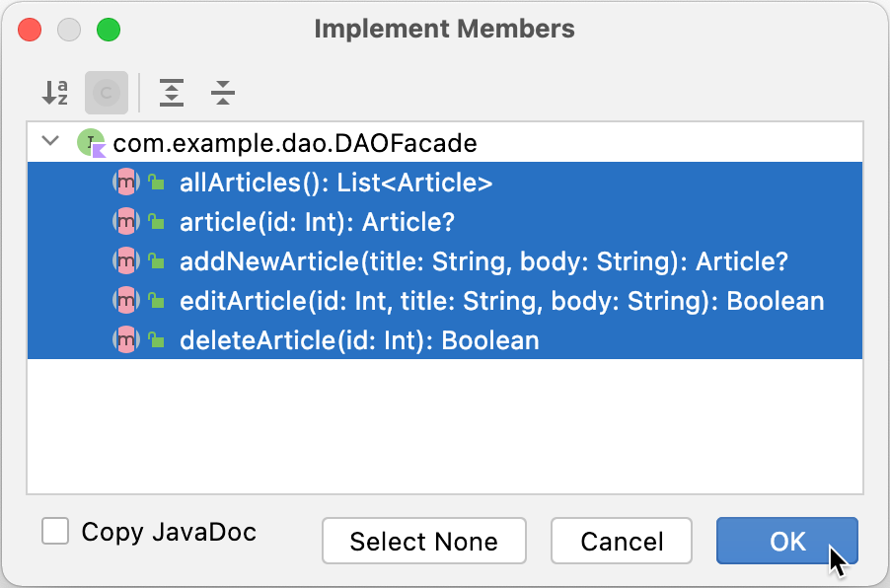Confirm with the OK button
This screenshot has height=588, width=890.
pyautogui.click(x=786, y=541)
